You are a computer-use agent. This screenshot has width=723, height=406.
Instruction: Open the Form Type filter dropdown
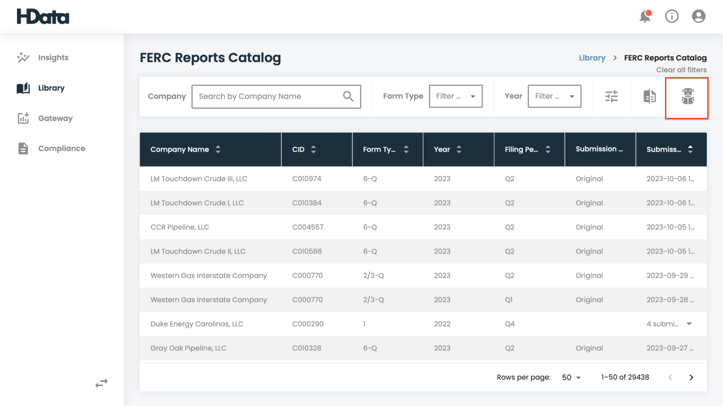pyautogui.click(x=456, y=96)
